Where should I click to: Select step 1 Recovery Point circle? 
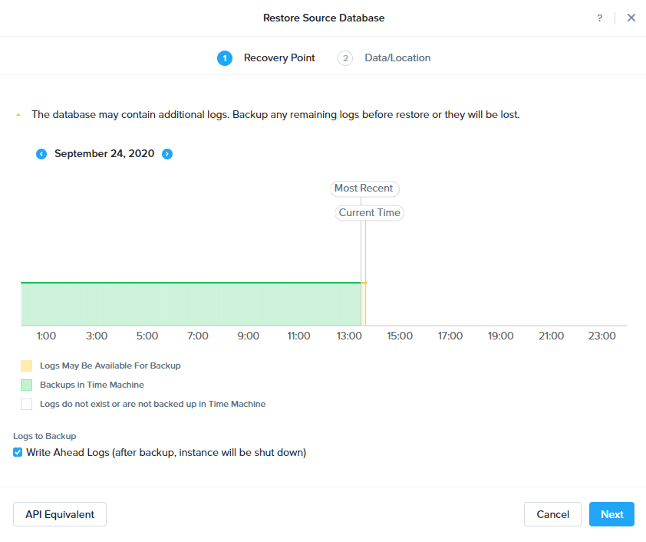click(225, 58)
